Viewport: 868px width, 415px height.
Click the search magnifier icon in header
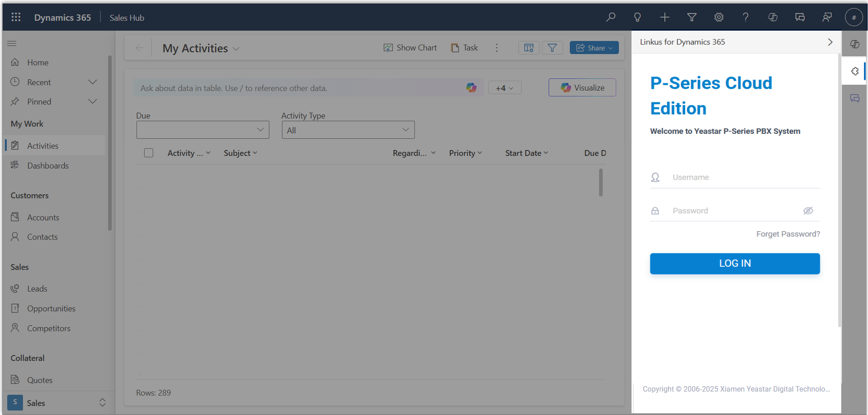click(611, 17)
